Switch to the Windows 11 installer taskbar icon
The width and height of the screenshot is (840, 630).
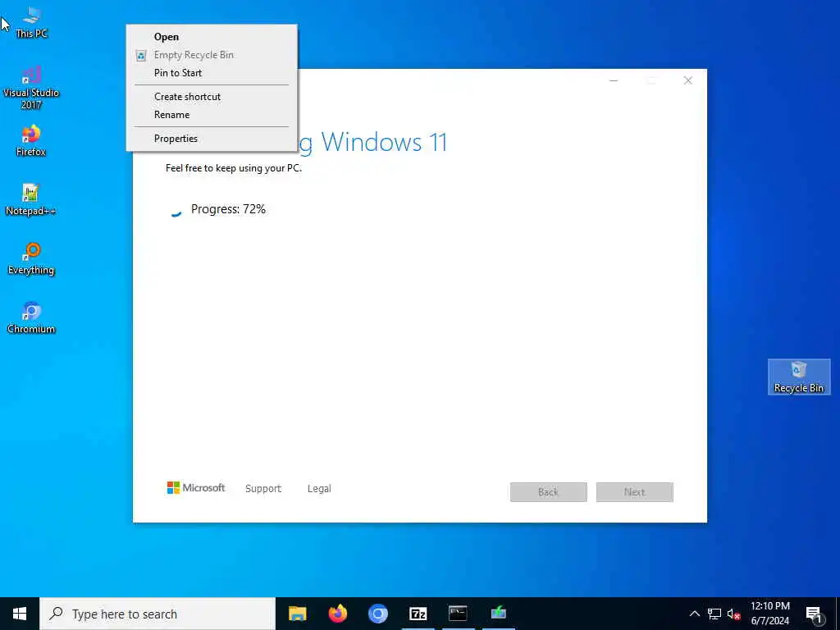[x=498, y=614]
